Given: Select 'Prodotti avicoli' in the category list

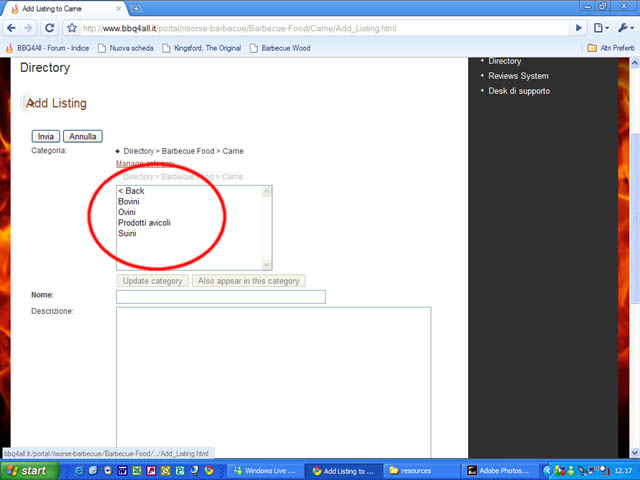Looking at the screenshot, I should (189, 222).
